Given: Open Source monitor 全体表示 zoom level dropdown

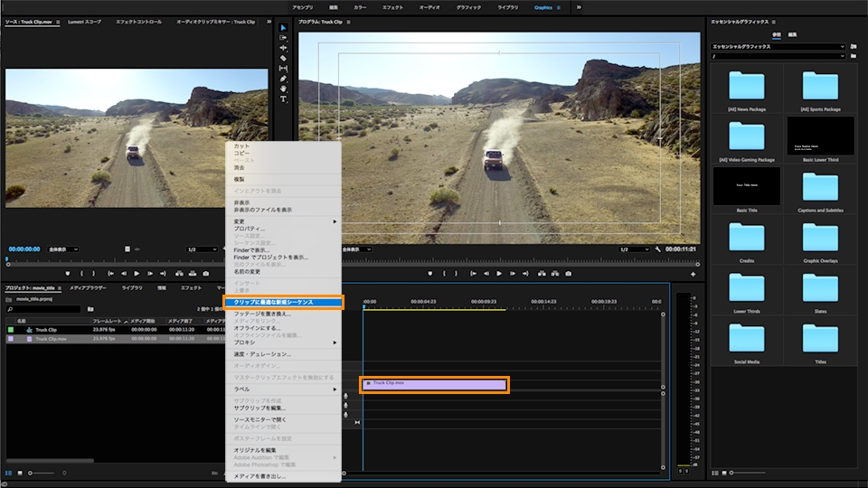Looking at the screenshot, I should pyautogui.click(x=65, y=249).
